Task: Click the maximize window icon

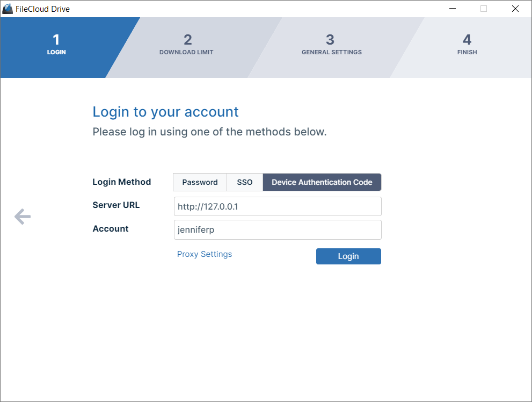Action: [x=484, y=9]
